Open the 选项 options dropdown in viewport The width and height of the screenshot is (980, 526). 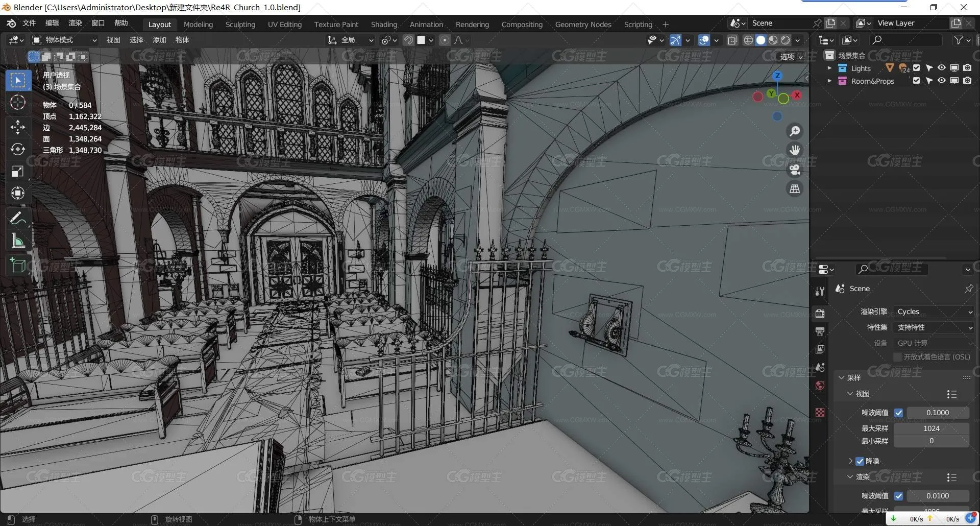pos(792,57)
